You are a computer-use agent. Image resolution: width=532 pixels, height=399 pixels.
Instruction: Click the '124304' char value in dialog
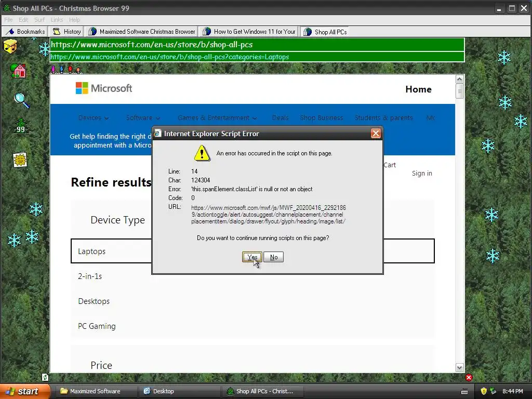click(201, 180)
